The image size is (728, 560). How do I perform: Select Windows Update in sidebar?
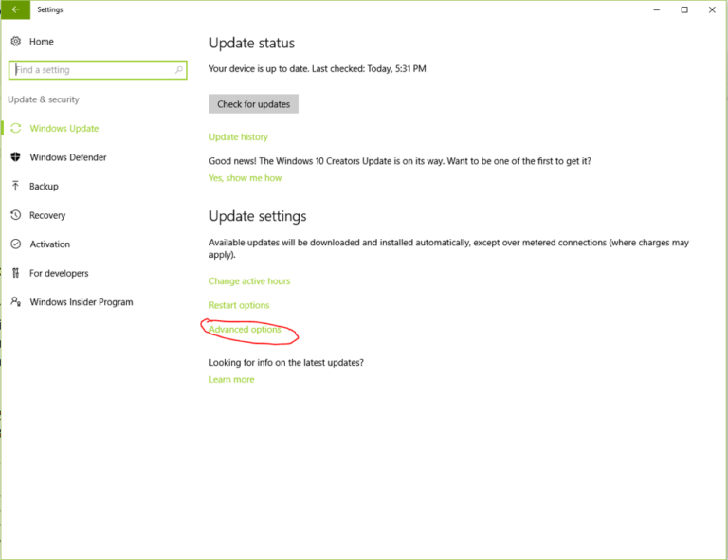[x=64, y=129]
